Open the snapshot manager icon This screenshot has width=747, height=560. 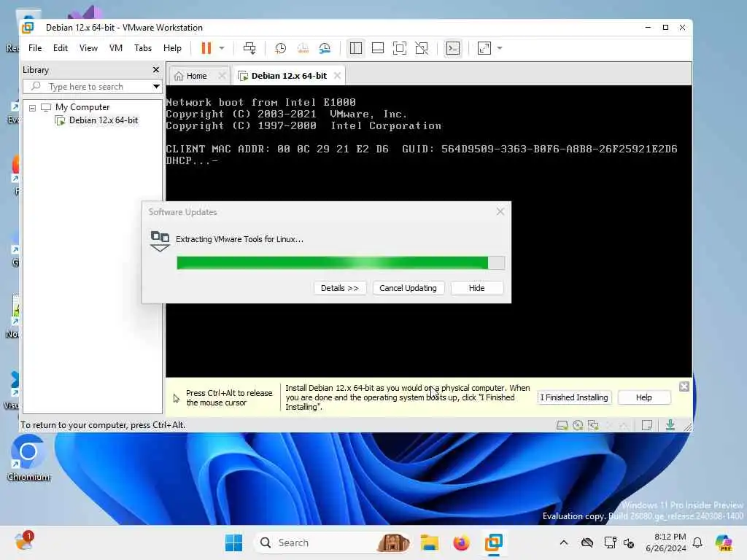325,48
